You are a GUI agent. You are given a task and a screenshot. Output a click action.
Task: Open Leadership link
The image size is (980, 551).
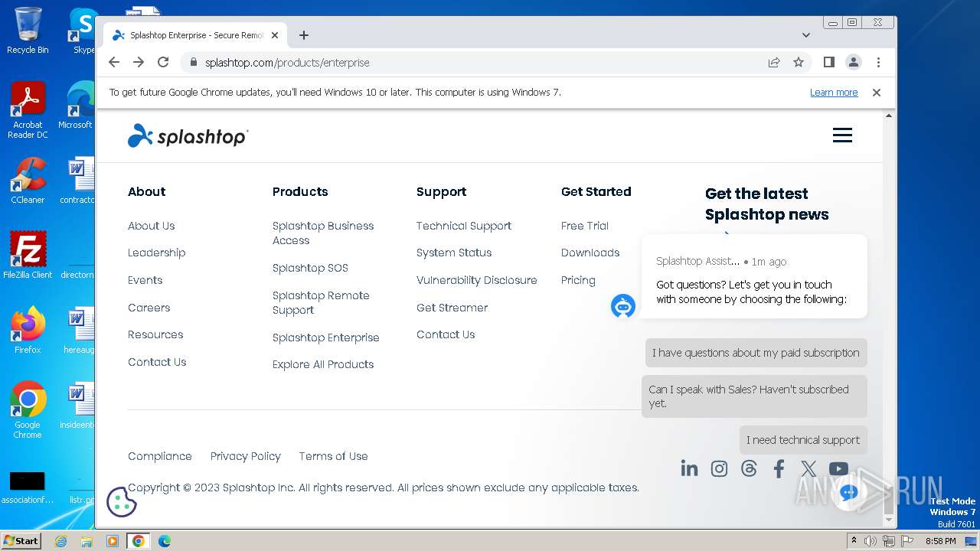156,253
